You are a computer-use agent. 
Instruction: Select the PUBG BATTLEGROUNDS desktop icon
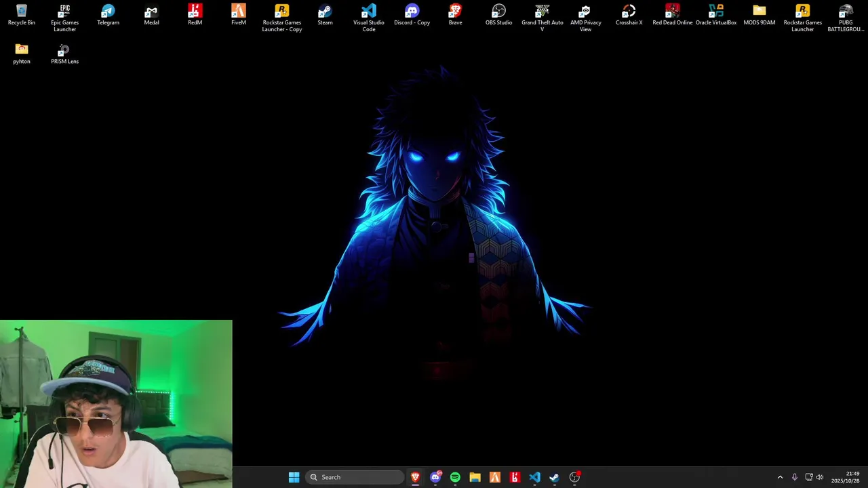point(846,18)
